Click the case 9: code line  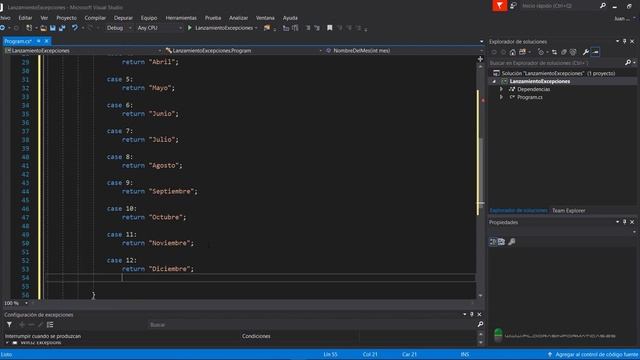point(120,183)
